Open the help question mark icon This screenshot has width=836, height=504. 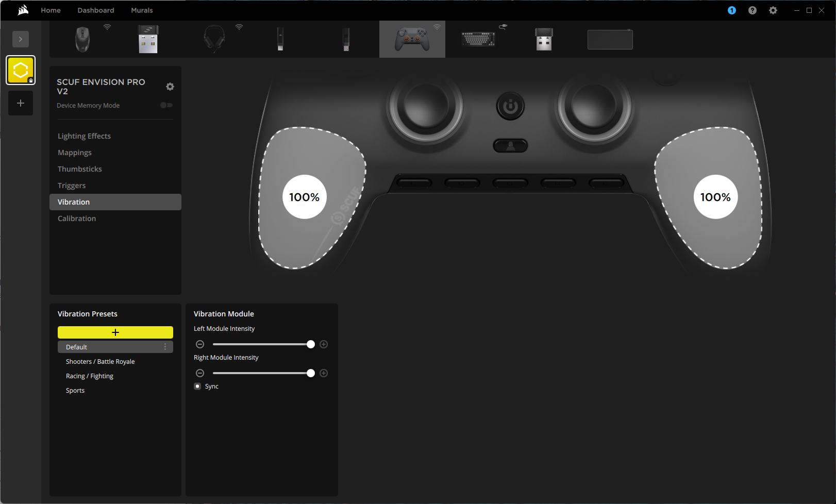[x=752, y=10]
